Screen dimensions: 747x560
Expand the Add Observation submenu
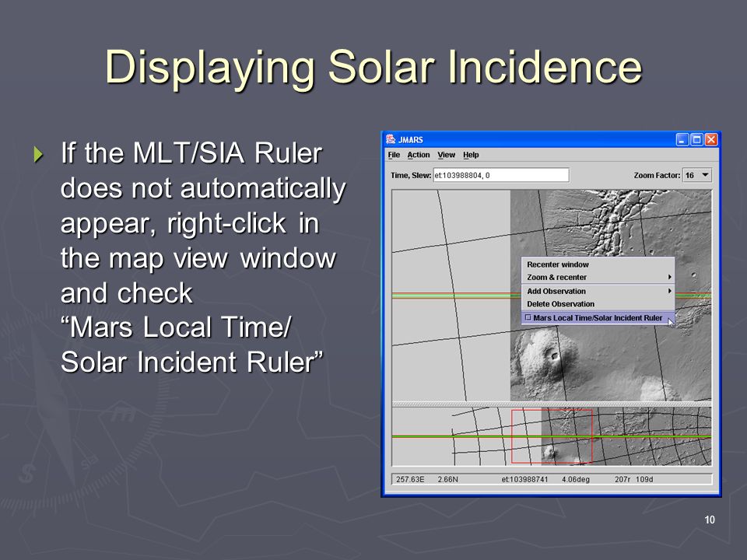[x=598, y=291]
